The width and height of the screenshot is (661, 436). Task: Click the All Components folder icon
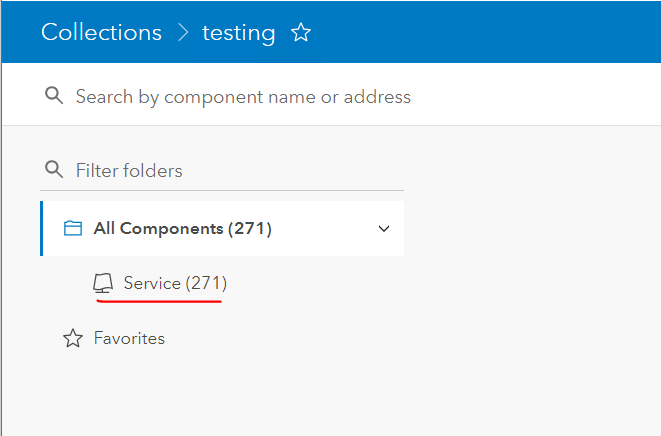click(x=72, y=228)
